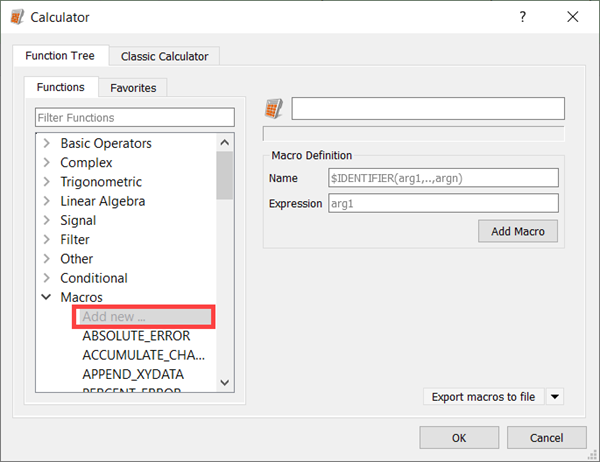Click Export macros to file button
This screenshot has height=462, width=600.
click(483, 397)
